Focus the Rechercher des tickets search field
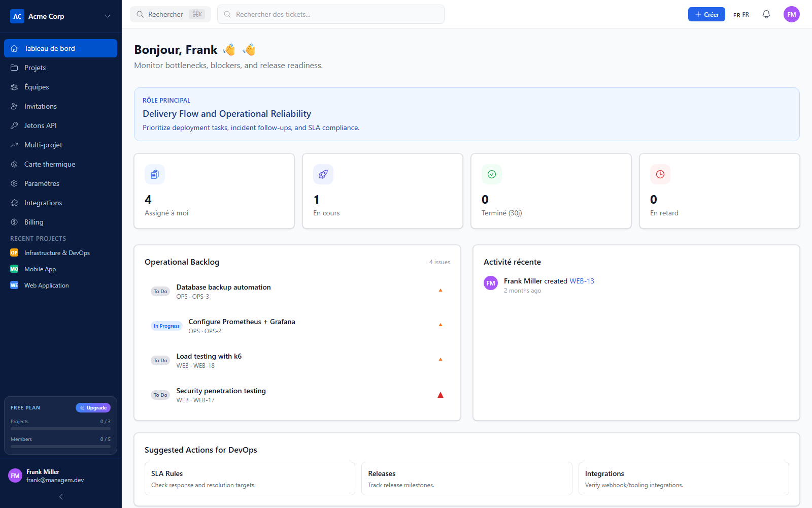The width and height of the screenshot is (812, 508). pyautogui.click(x=331, y=14)
